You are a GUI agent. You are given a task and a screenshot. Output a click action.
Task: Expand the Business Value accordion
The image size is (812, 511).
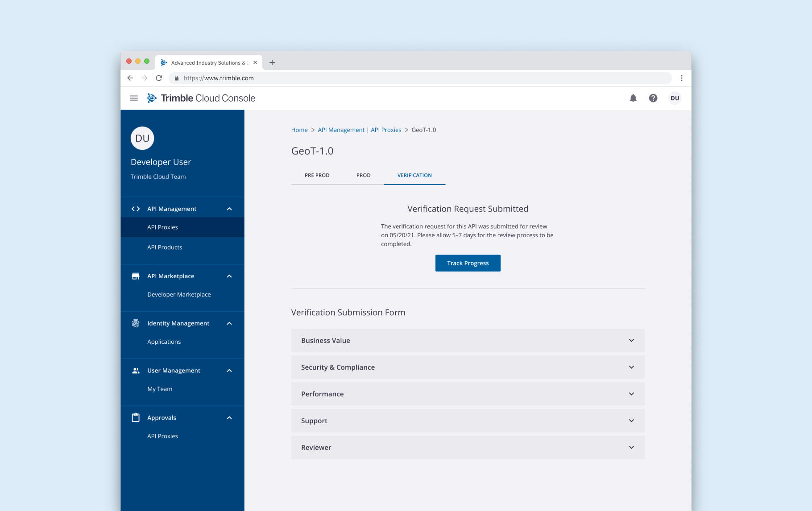468,341
